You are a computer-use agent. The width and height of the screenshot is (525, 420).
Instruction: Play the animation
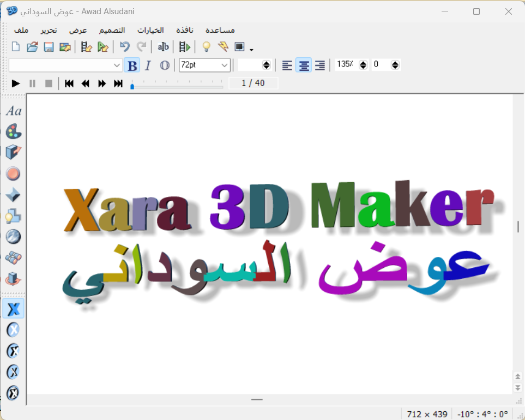tap(16, 83)
